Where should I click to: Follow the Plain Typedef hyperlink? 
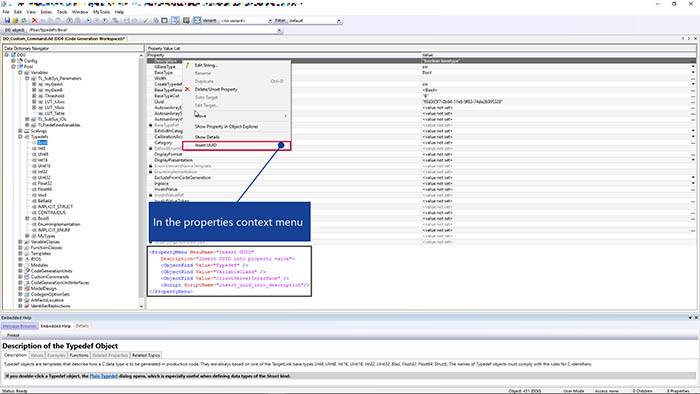click(x=104, y=376)
